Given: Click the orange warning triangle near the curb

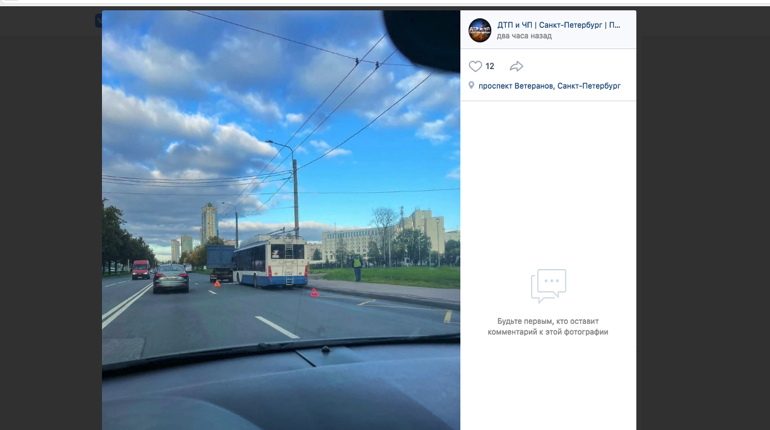Looking at the screenshot, I should coord(314,293).
